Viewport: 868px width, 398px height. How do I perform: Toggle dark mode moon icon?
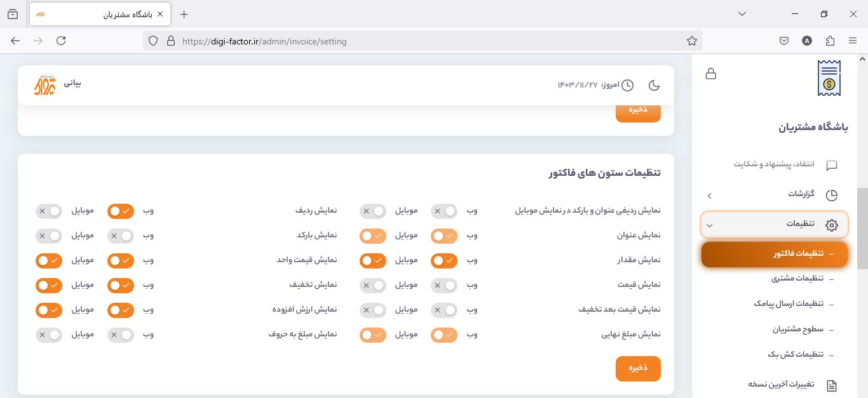pyautogui.click(x=654, y=85)
